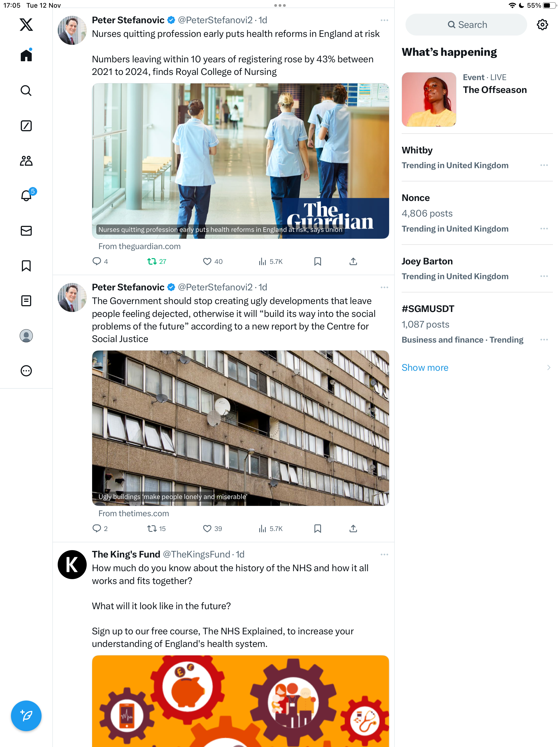Viewport: 560px width, 747px height.
Task: Open the three-dot menu on King's Fund post
Action: pos(384,555)
